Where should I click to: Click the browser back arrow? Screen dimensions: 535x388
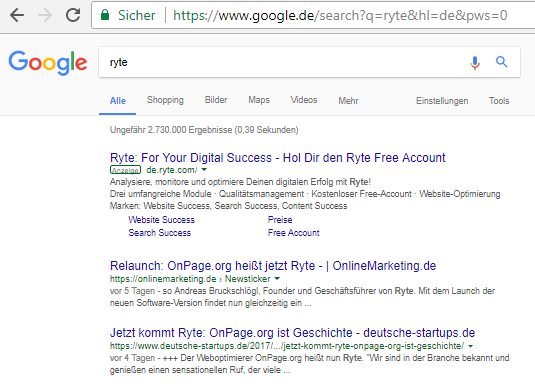click(17, 15)
